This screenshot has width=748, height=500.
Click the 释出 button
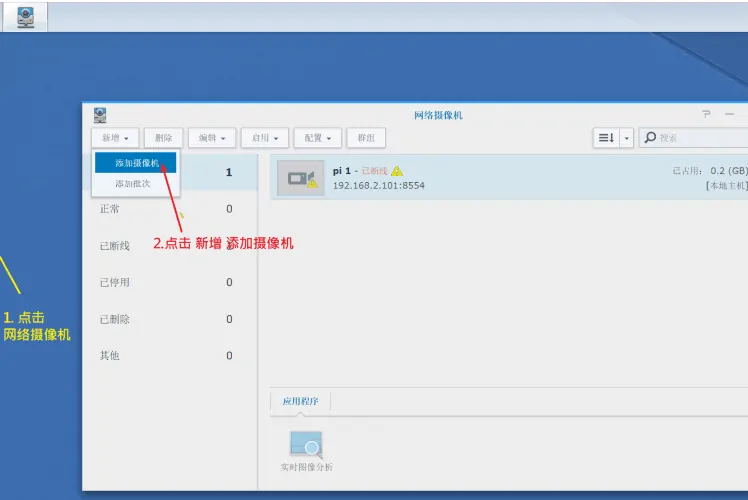(x=366, y=138)
